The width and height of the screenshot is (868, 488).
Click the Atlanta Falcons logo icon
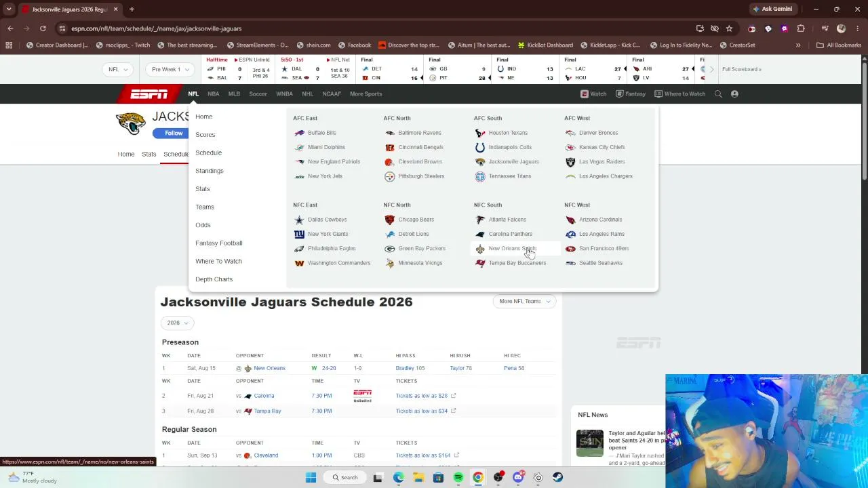pyautogui.click(x=480, y=220)
